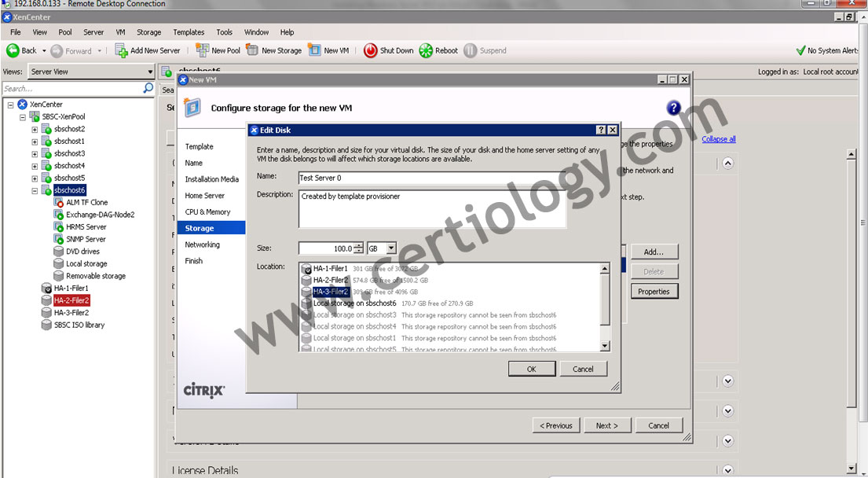Select HA-2-Filer2 in the Location list

coord(331,280)
